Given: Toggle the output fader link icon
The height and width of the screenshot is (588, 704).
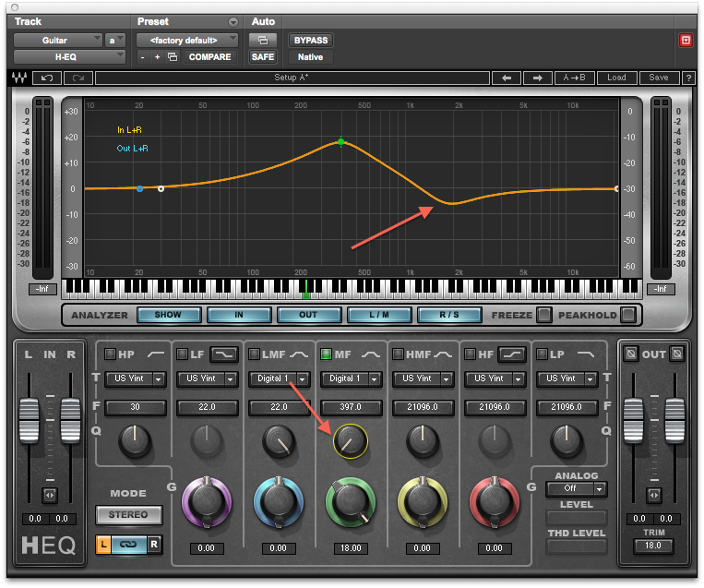Looking at the screenshot, I should [653, 496].
